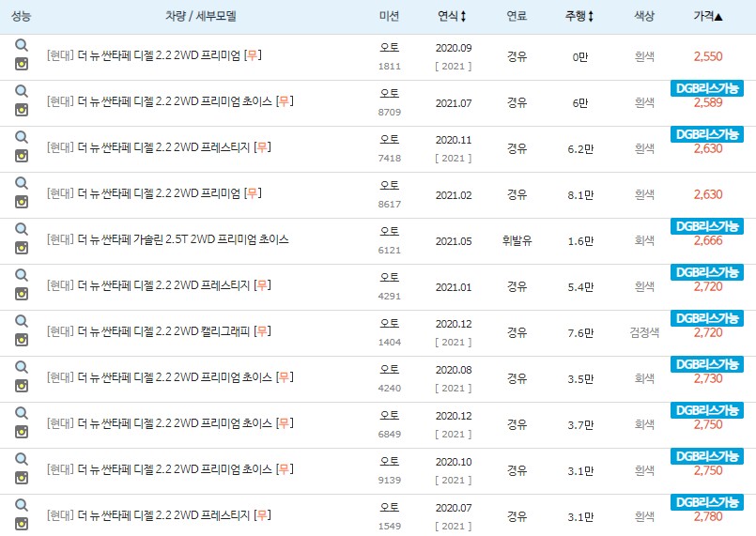Click camera icon in car 8617 row
756x536 pixels.
pos(22,202)
